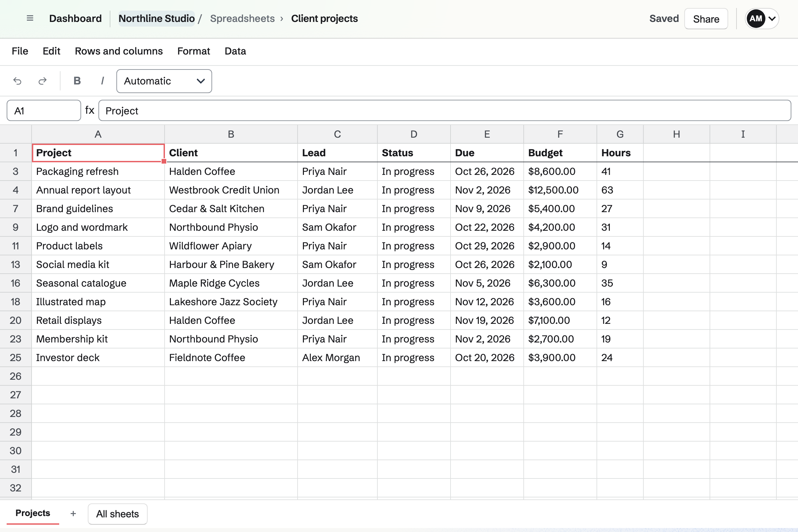Toggle italic formatting
This screenshot has width=798, height=532.
point(102,81)
